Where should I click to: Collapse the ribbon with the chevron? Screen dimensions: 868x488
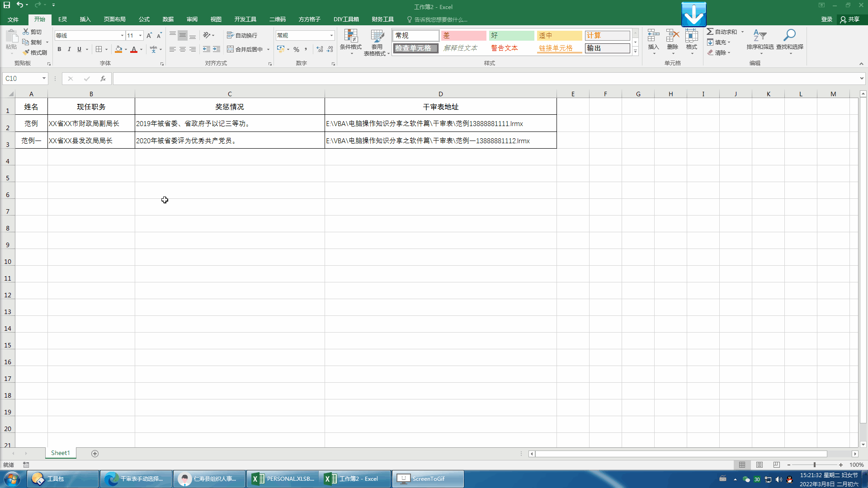[861, 64]
